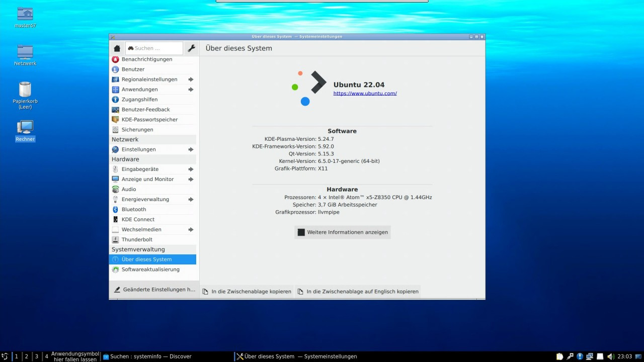Select KDE Connect entry

click(x=152, y=220)
